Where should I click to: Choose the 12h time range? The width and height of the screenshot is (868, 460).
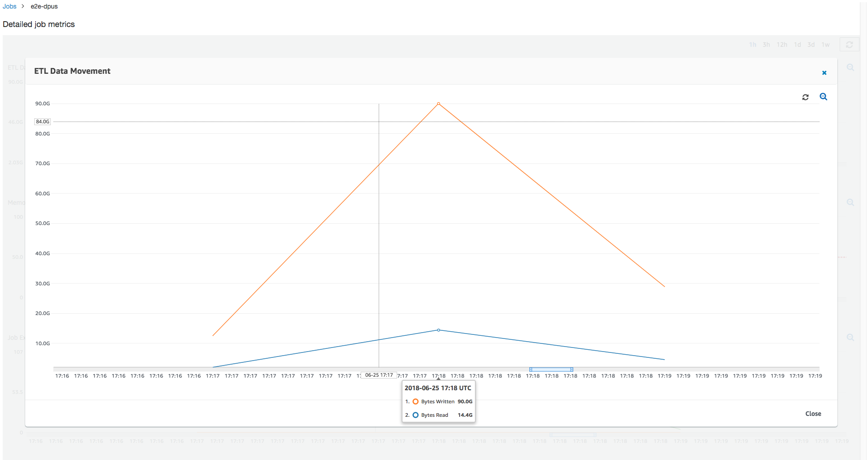tap(782, 45)
